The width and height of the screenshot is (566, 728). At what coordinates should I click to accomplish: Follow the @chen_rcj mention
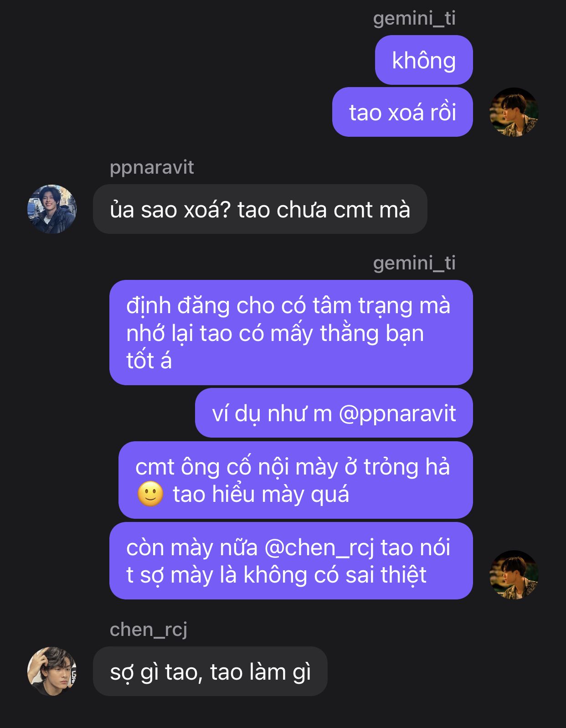pos(319,547)
